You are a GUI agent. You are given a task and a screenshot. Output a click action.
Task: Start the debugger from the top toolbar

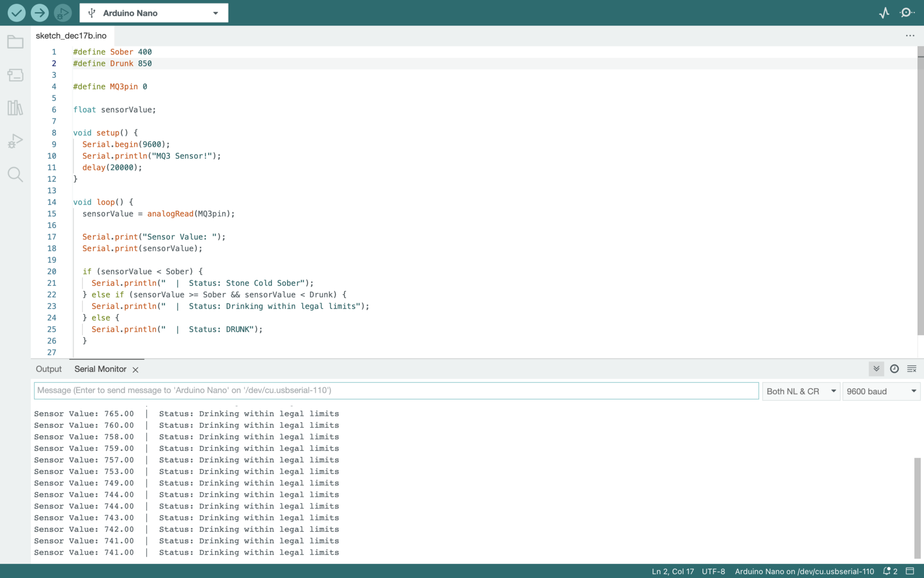click(x=63, y=13)
